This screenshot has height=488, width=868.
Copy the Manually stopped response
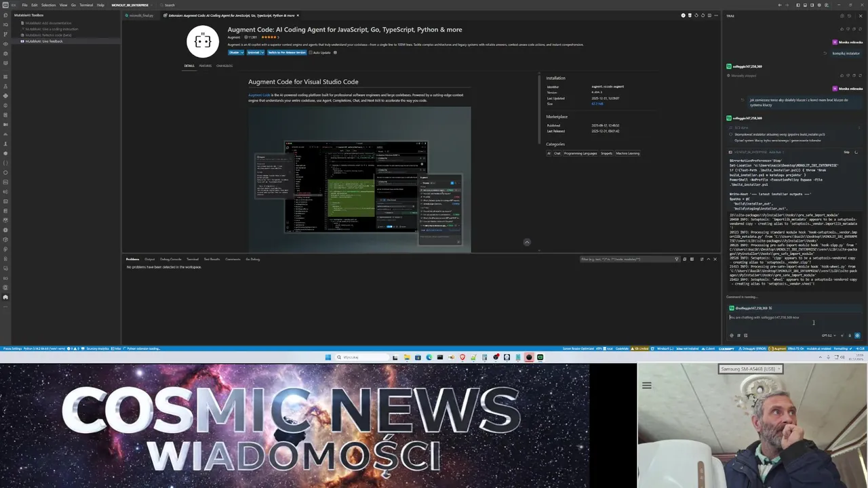854,76
